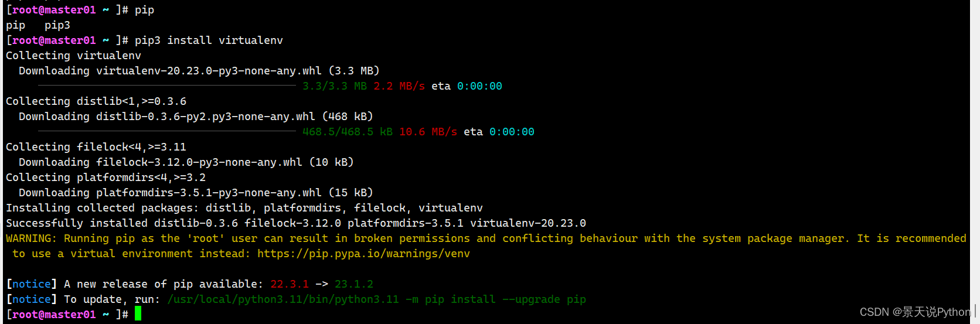Click the upgrade pip command path

click(x=283, y=299)
